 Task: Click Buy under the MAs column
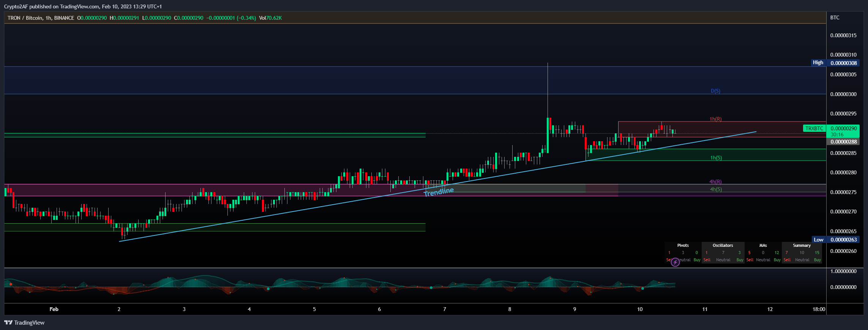pos(777,260)
